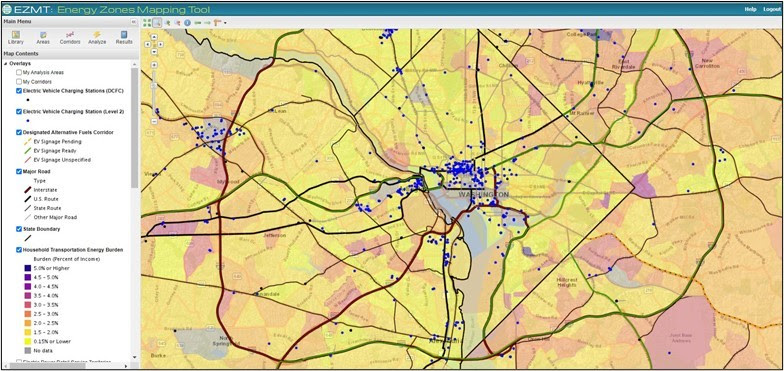Viewport: 784px width, 371px height.
Task: Activate the blue Identify info tool
Action: click(x=188, y=22)
